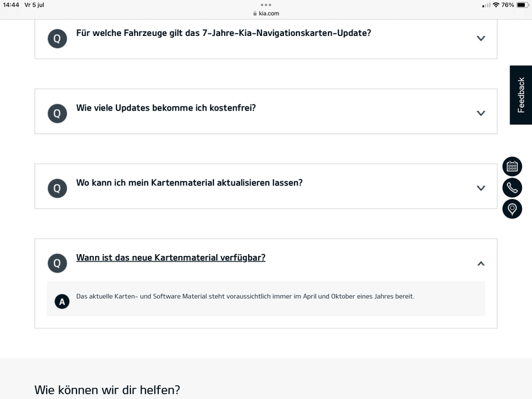Image resolution: width=532 pixels, height=399 pixels.
Task: Click 'Wo kann ich mein Kartenmaterial aktualisieren lassen?'
Action: [190, 183]
